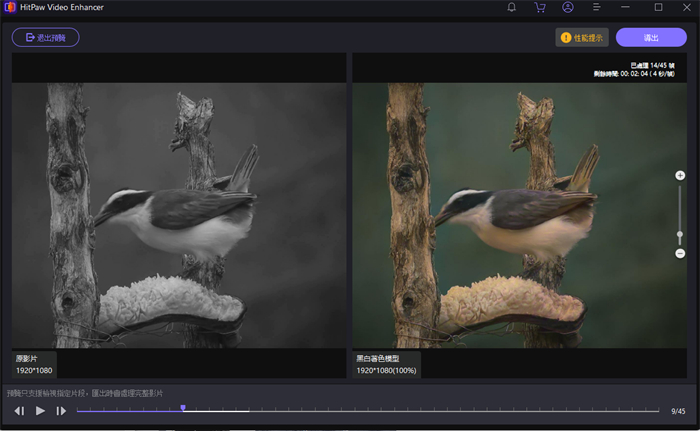Zoom in with the plus icon
This screenshot has height=431, width=700.
point(680,176)
